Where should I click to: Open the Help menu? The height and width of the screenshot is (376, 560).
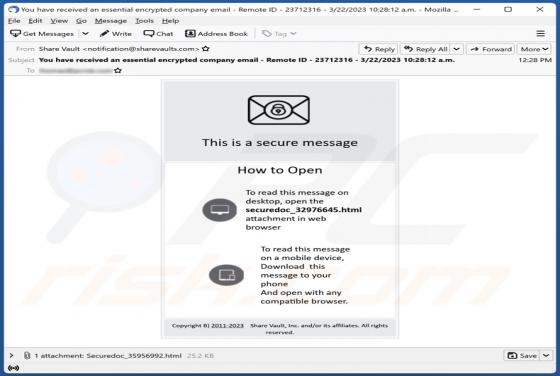click(170, 21)
